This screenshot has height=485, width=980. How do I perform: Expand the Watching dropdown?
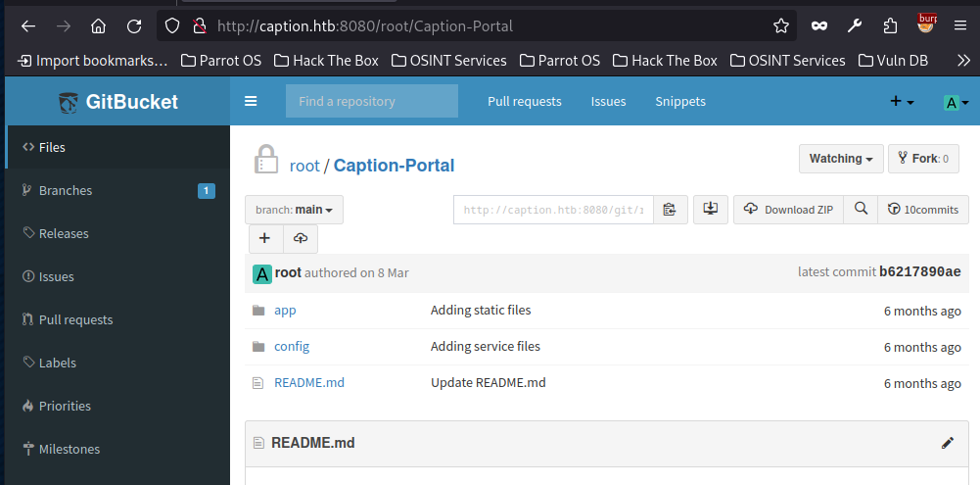(x=841, y=159)
